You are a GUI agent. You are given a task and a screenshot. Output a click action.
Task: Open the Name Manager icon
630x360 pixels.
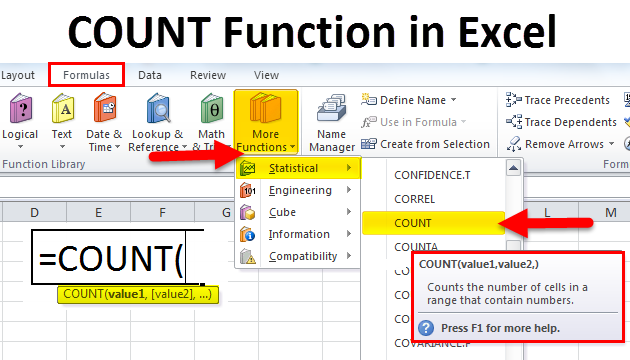pyautogui.click(x=331, y=108)
